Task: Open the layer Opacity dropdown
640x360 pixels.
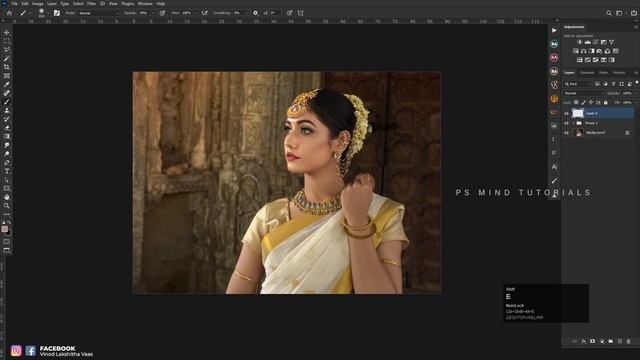Action: pos(636,93)
